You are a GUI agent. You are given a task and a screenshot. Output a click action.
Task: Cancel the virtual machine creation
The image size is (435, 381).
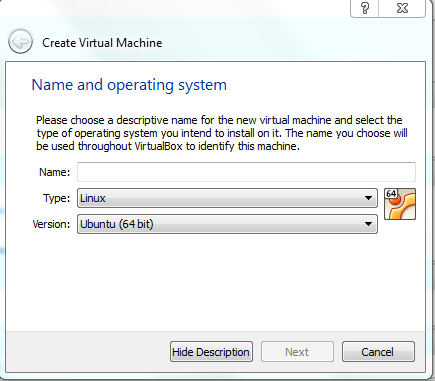click(x=378, y=352)
